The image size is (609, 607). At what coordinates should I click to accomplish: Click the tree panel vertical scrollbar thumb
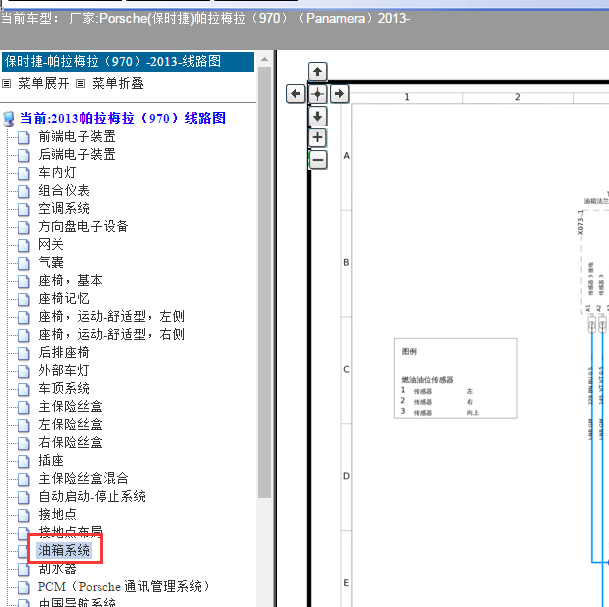264,282
